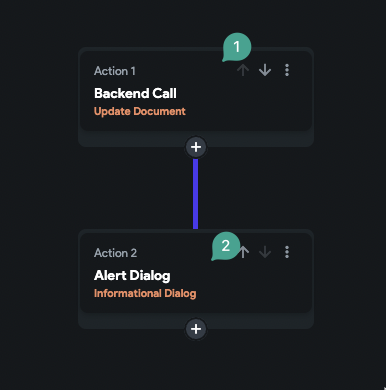Add new action below Alert Dialog
The image size is (386, 390).
click(196, 329)
